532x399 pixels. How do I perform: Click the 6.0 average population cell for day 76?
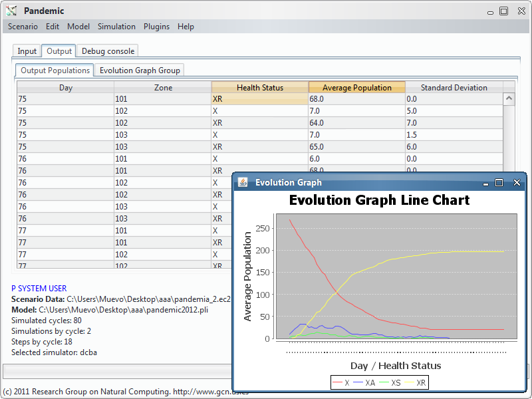357,159
